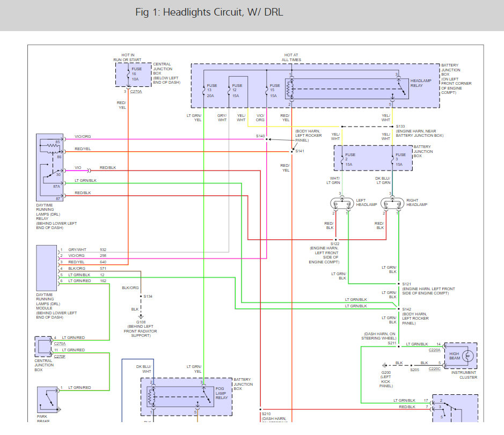Click module pin row 'VIO/ORG 298'
The image size is (504, 435).
83,256
